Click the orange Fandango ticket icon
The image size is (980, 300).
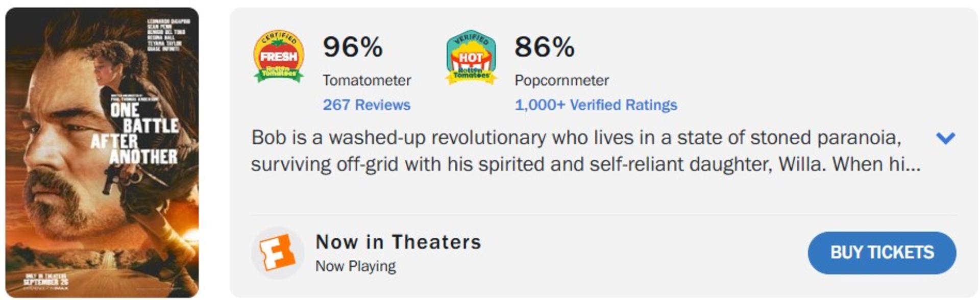pos(277,253)
